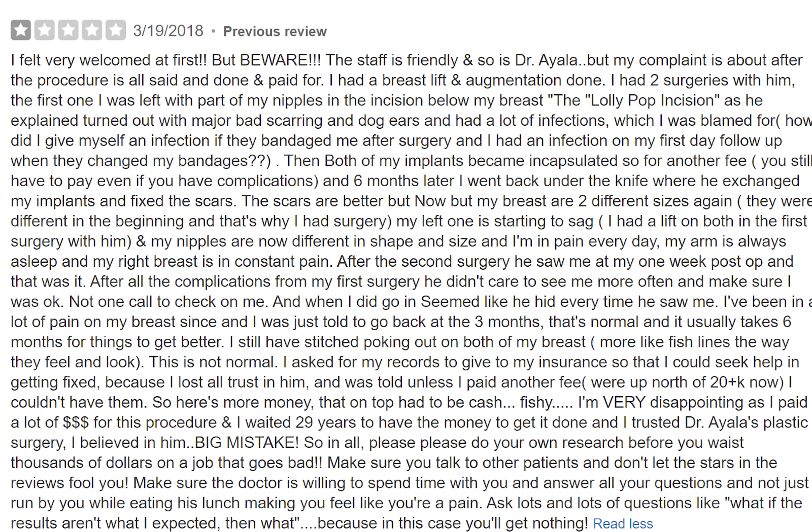812x532 pixels.
Task: Click the first filled rating star
Action: 21,30
